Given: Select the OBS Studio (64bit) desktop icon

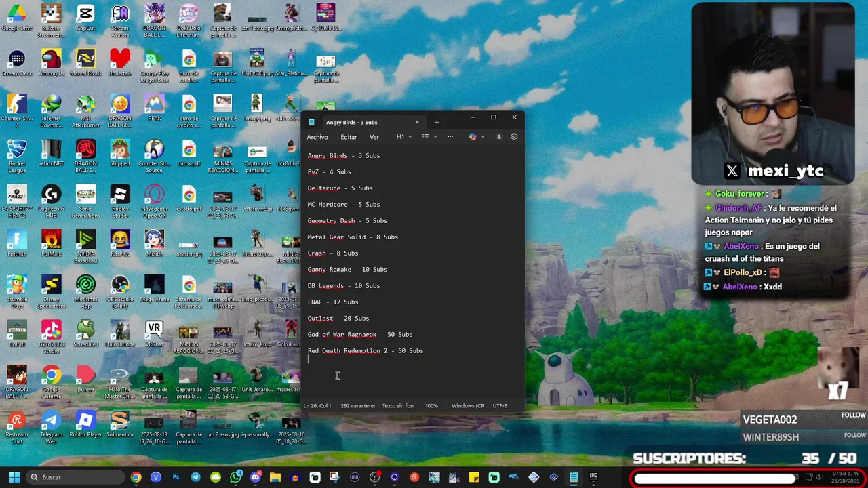Looking at the screenshot, I should (120, 291).
